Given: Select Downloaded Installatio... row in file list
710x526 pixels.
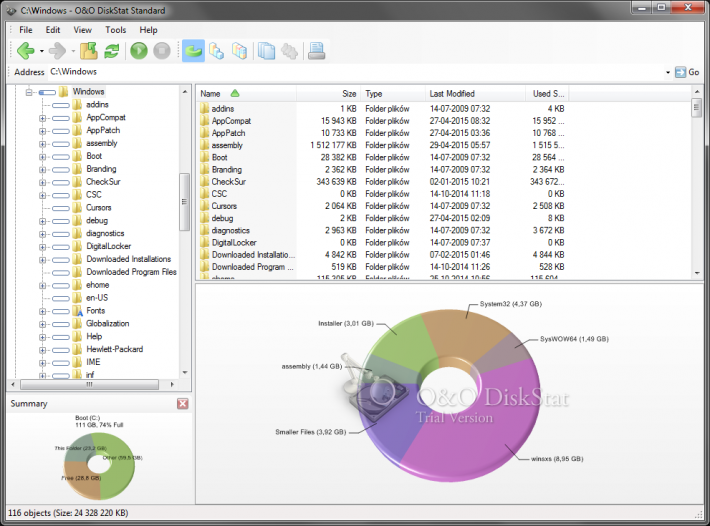Looking at the screenshot, I should tap(383, 255).
